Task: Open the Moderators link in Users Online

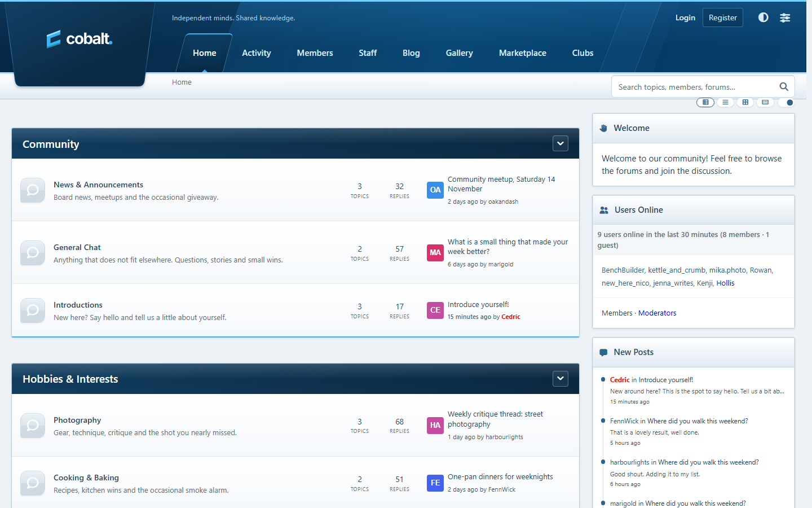Action: point(657,313)
